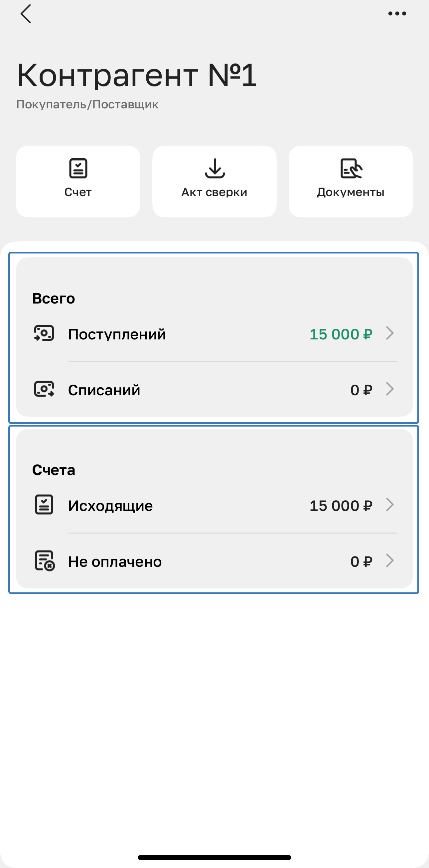Open the three-dot more options menu
Screen dimensions: 429x868
point(397,14)
